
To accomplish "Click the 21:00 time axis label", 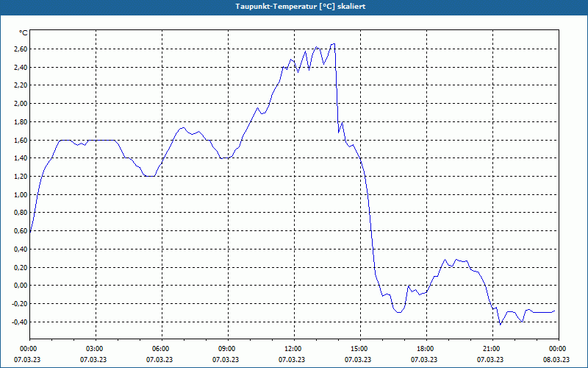I will point(492,349).
